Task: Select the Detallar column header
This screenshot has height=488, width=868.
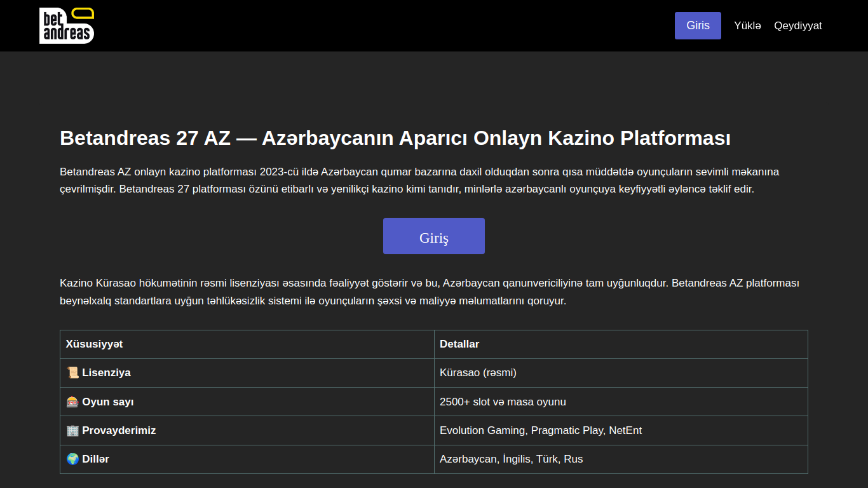Action: tap(621, 344)
